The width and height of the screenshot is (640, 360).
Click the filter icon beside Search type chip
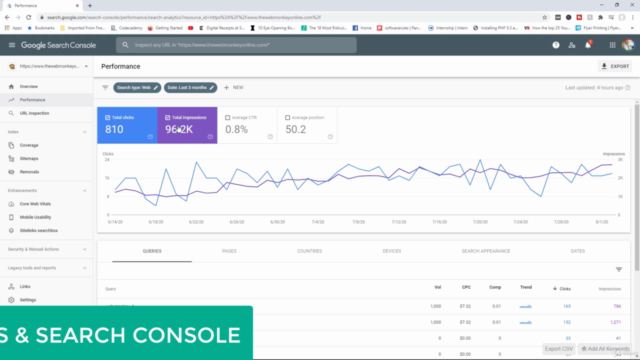105,87
